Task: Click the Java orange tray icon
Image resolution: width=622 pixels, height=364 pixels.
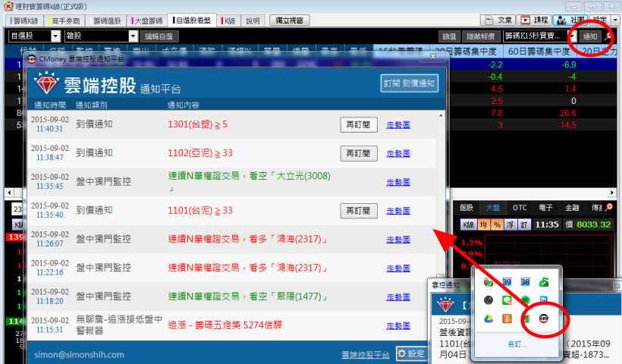Action: pyautogui.click(x=507, y=318)
